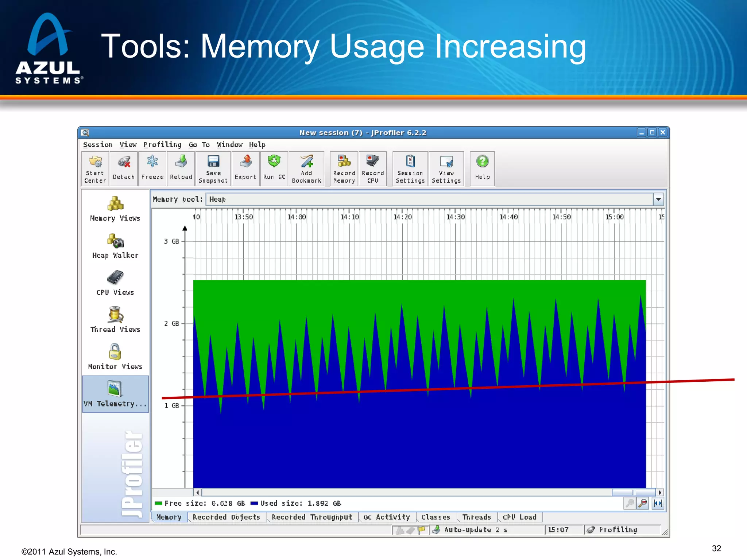
Task: Freeze the current view
Action: coord(152,169)
